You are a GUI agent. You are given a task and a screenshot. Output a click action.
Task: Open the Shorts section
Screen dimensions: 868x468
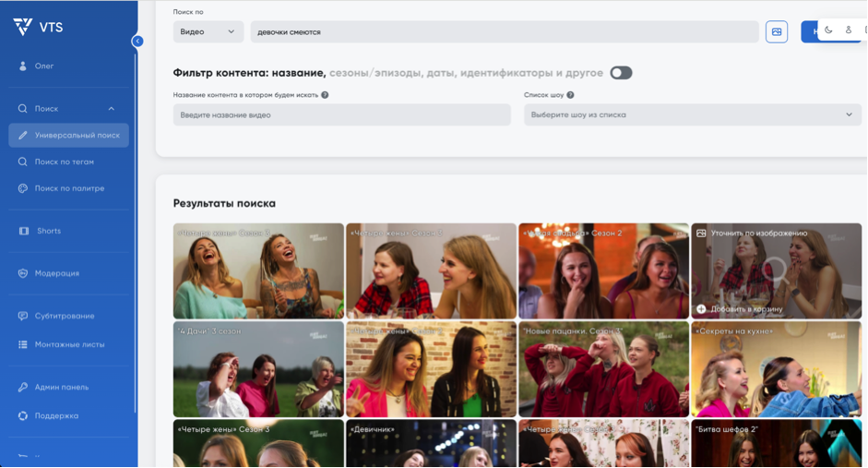(49, 231)
